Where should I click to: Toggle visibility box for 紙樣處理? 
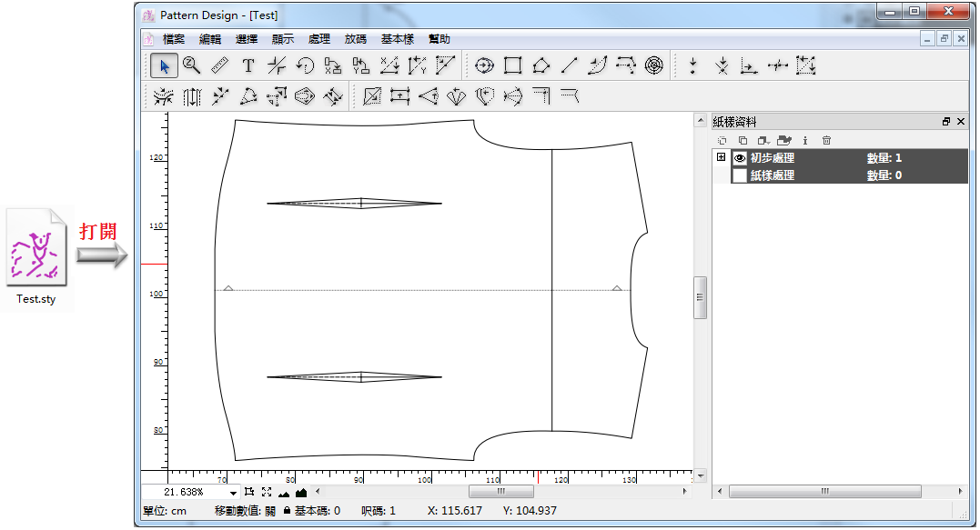(740, 175)
